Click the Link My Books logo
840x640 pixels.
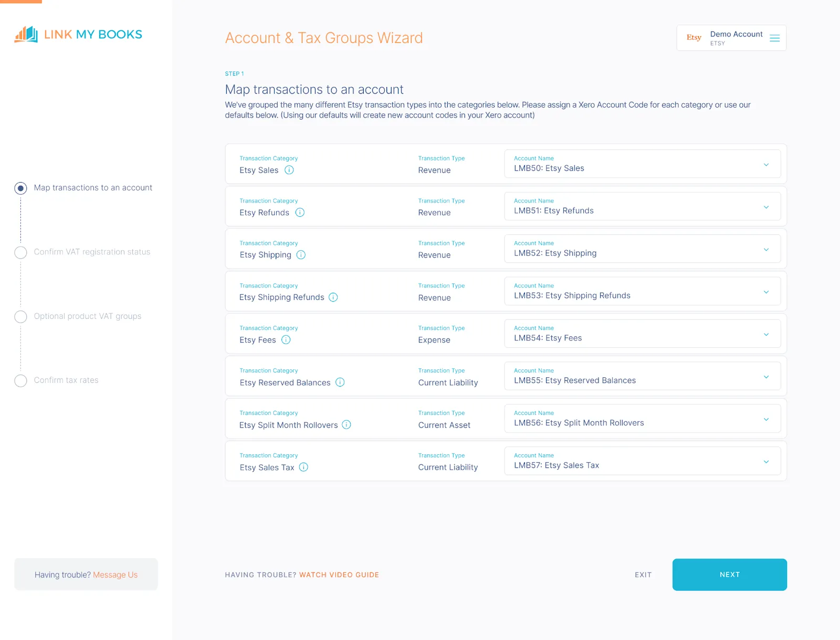click(x=78, y=35)
